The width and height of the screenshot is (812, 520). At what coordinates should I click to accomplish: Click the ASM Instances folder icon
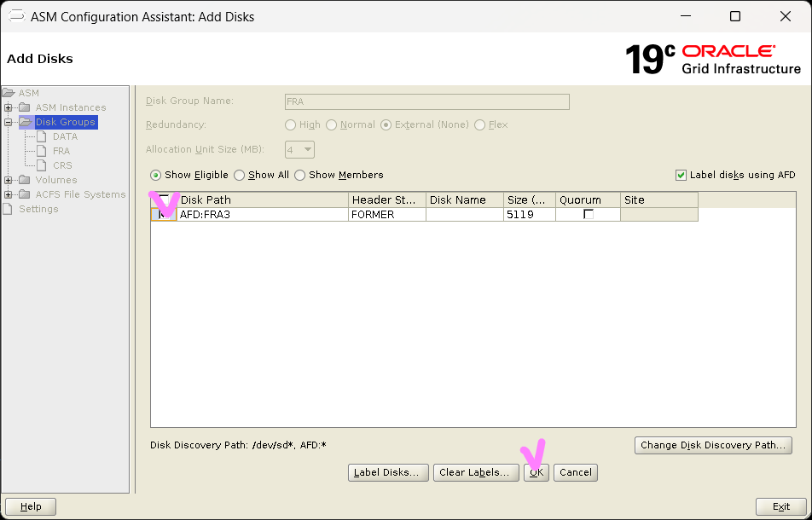click(x=25, y=107)
